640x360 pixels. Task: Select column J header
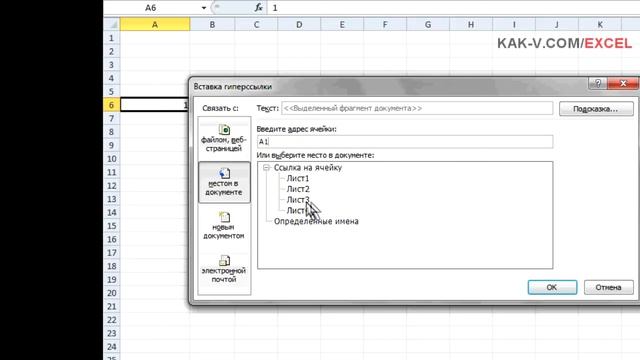[557, 24]
